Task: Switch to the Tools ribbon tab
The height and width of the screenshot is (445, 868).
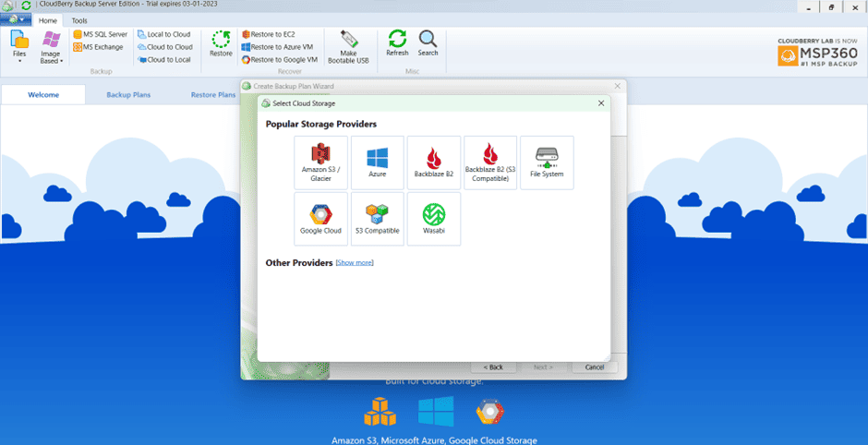Action: pos(79,20)
